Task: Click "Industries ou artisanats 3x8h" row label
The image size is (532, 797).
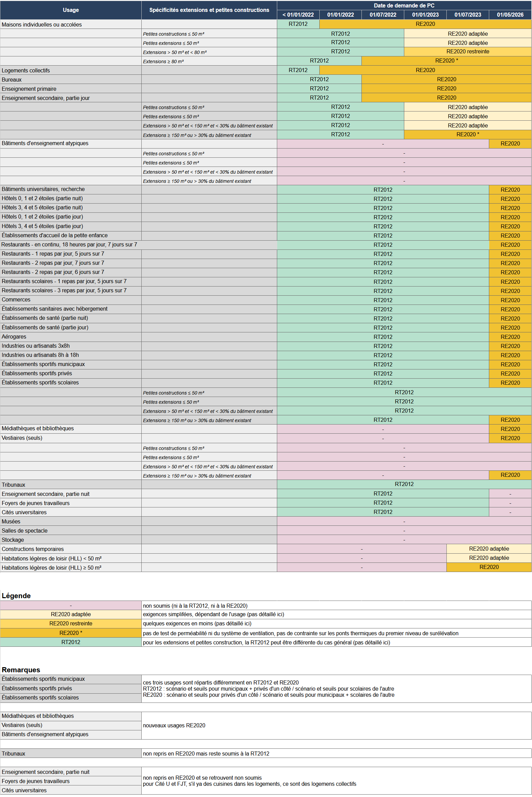Action: coord(71,346)
